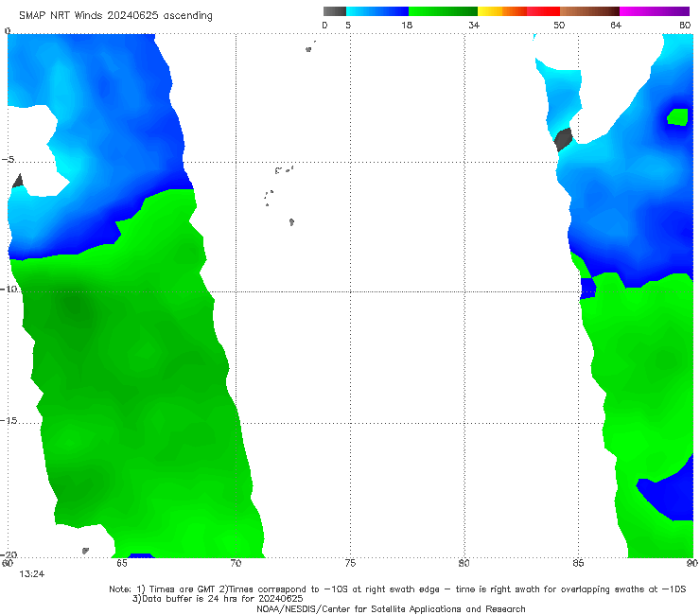Click the small island near 63E 20S
Viewport: 700px width, 615px height.
click(x=86, y=551)
